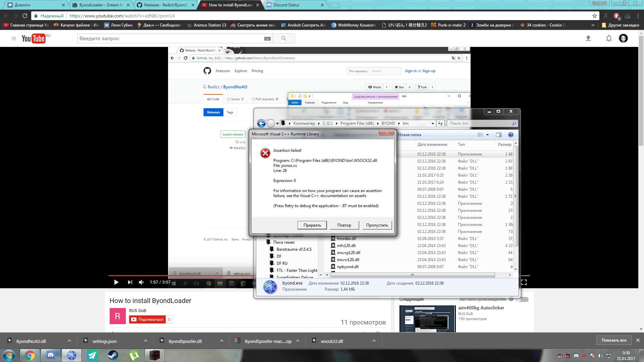Open uTorrent from the taskbar
644x362 pixels.
click(134, 355)
